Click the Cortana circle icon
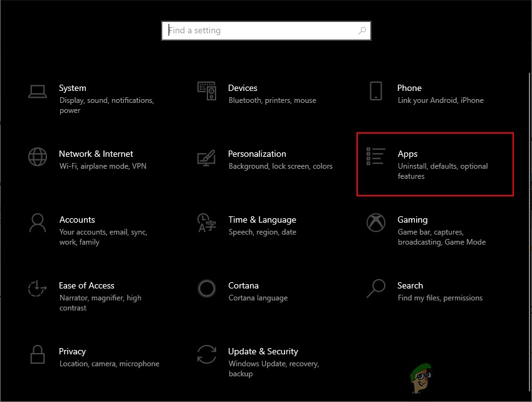The image size is (532, 402). click(x=207, y=288)
